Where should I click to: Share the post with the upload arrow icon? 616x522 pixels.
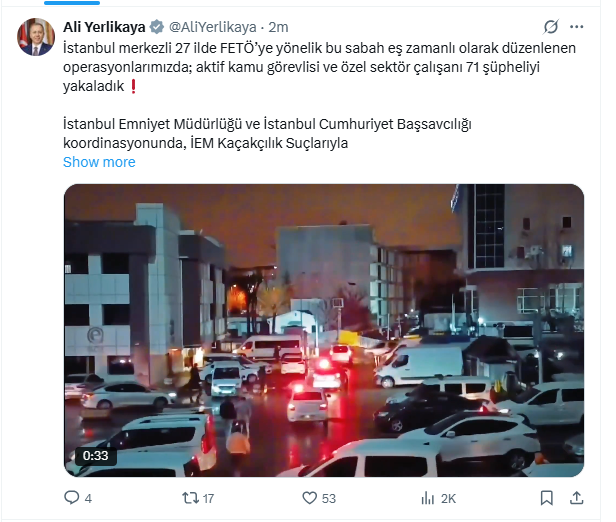(x=576, y=498)
